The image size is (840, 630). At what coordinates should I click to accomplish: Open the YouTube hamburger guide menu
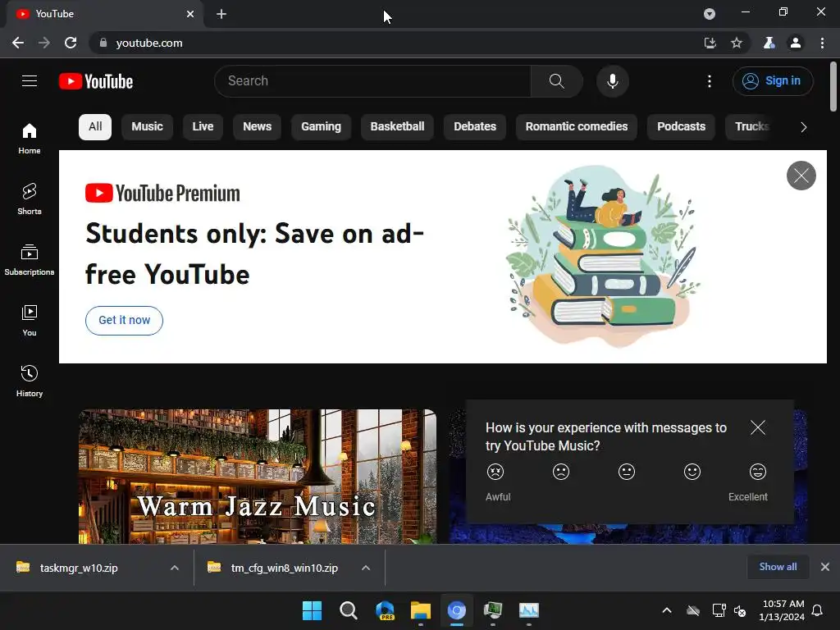pos(30,81)
